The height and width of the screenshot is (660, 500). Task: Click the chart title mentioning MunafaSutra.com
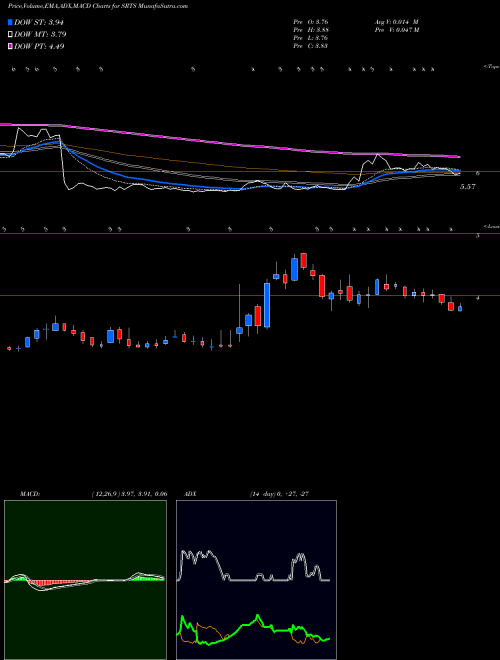tap(98, 6)
